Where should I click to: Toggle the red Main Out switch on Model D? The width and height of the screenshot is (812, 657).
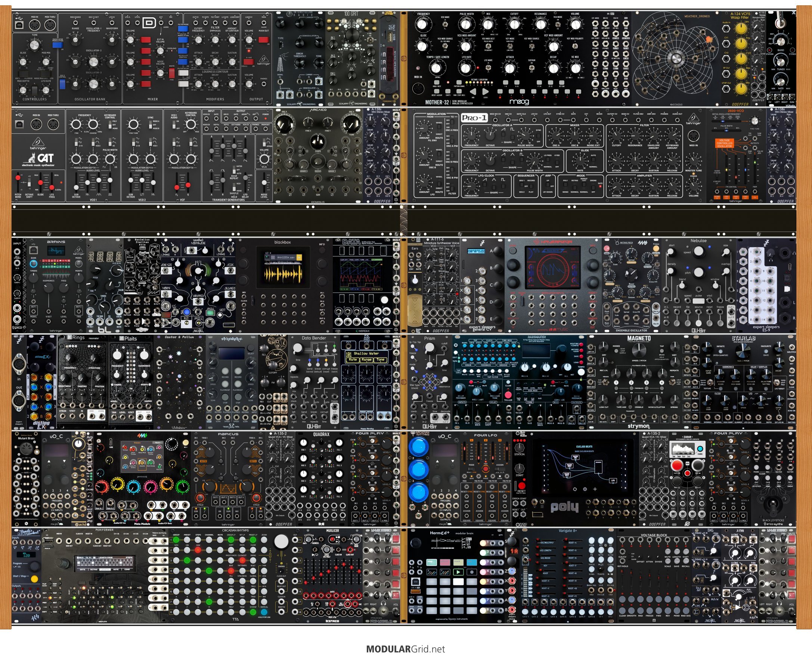[264, 40]
